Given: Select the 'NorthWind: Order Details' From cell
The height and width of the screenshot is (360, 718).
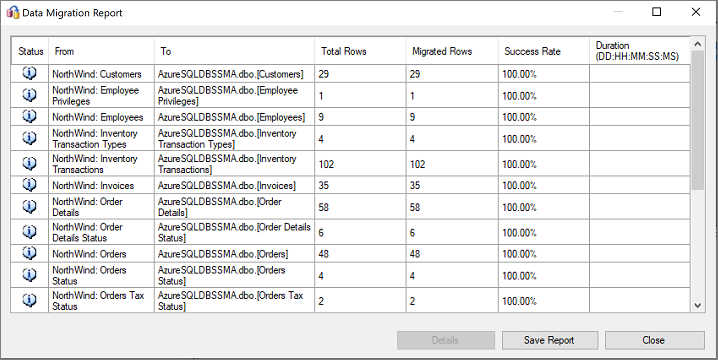Looking at the screenshot, I should 101,207.
